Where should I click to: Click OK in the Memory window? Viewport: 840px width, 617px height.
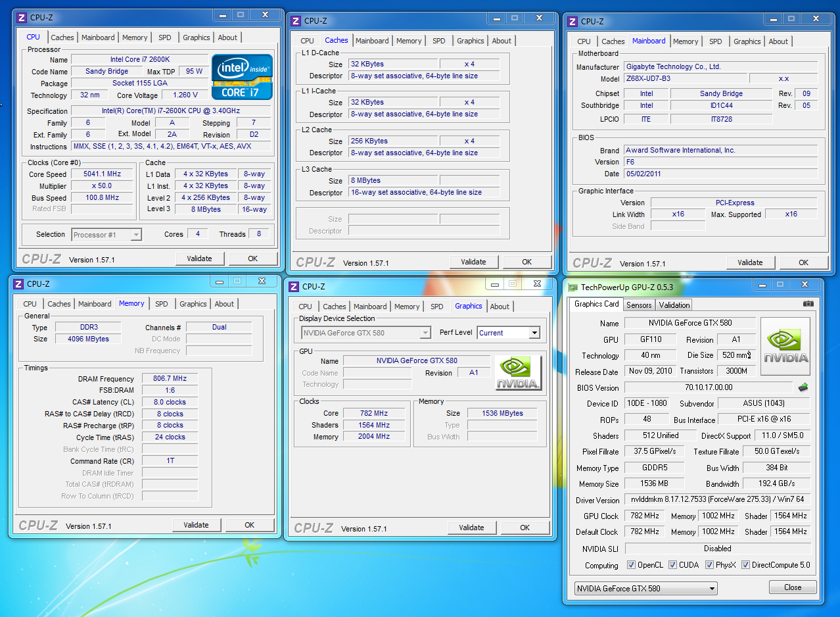[x=250, y=525]
